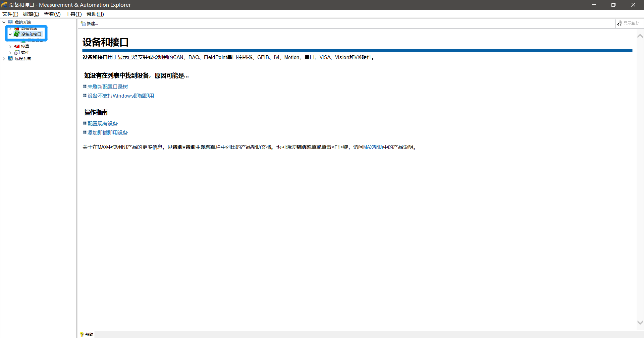Viewport: 644px width, 338px height.
Task: Collapse the 我的系统 tree node
Action: pos(4,22)
